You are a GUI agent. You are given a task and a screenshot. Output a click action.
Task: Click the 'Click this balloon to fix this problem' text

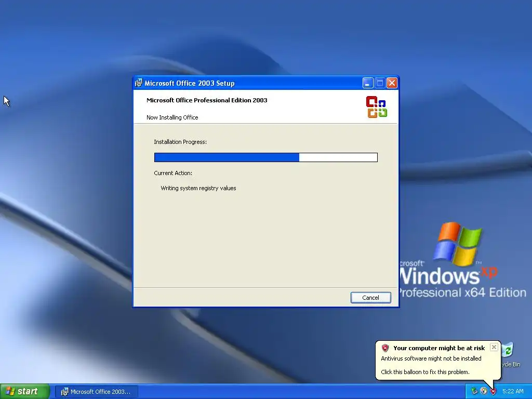425,372
